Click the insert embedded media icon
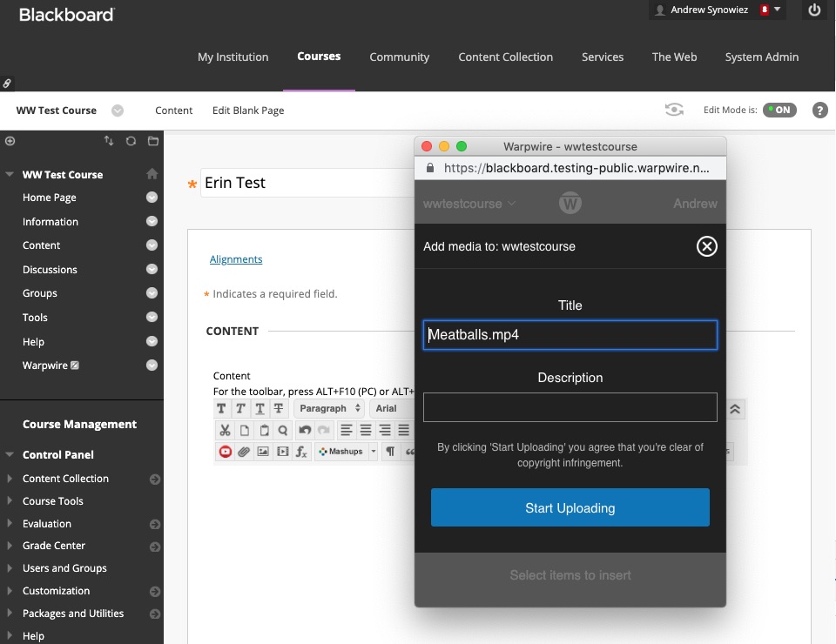836x644 pixels. 282,452
